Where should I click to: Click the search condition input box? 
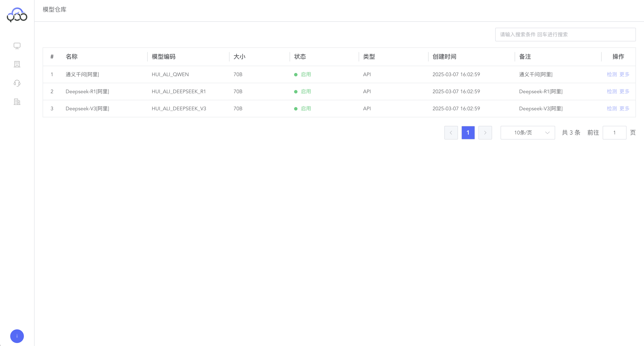click(x=565, y=35)
